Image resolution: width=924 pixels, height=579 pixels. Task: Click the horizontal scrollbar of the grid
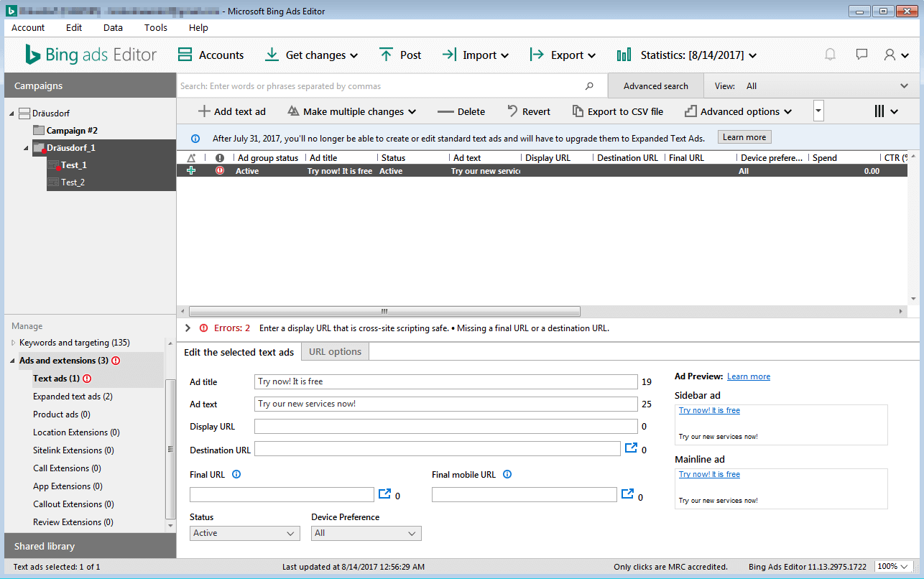coord(384,312)
